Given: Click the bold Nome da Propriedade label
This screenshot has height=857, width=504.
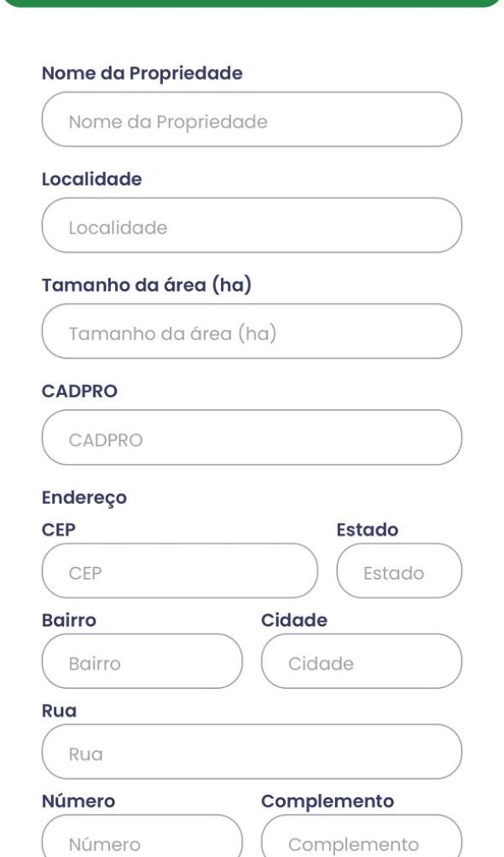Looking at the screenshot, I should click(x=142, y=73).
